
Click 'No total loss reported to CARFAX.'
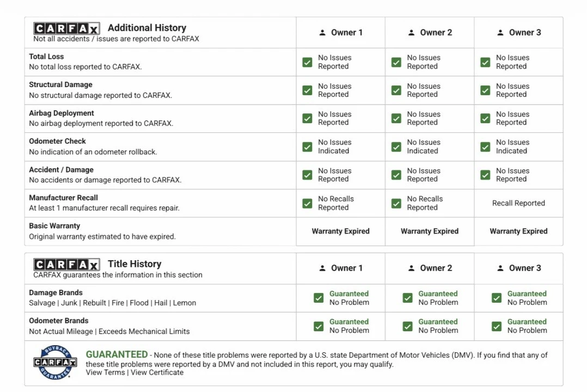click(x=85, y=67)
